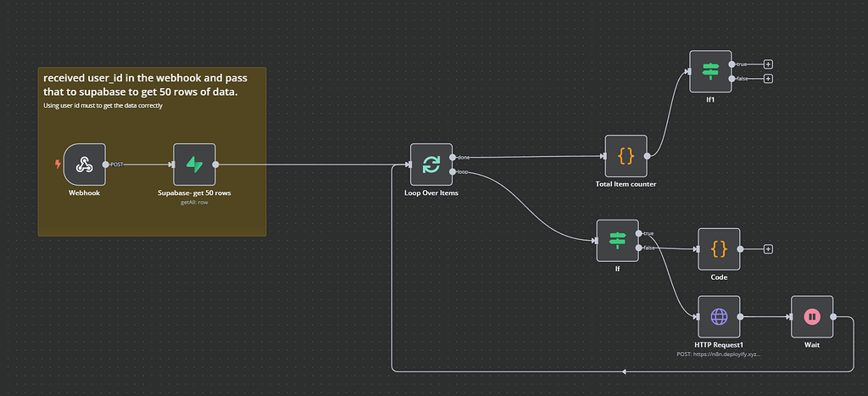This screenshot has height=396, width=868.
Task: Click the Loop Over Items done output connector
Action: coord(453,158)
